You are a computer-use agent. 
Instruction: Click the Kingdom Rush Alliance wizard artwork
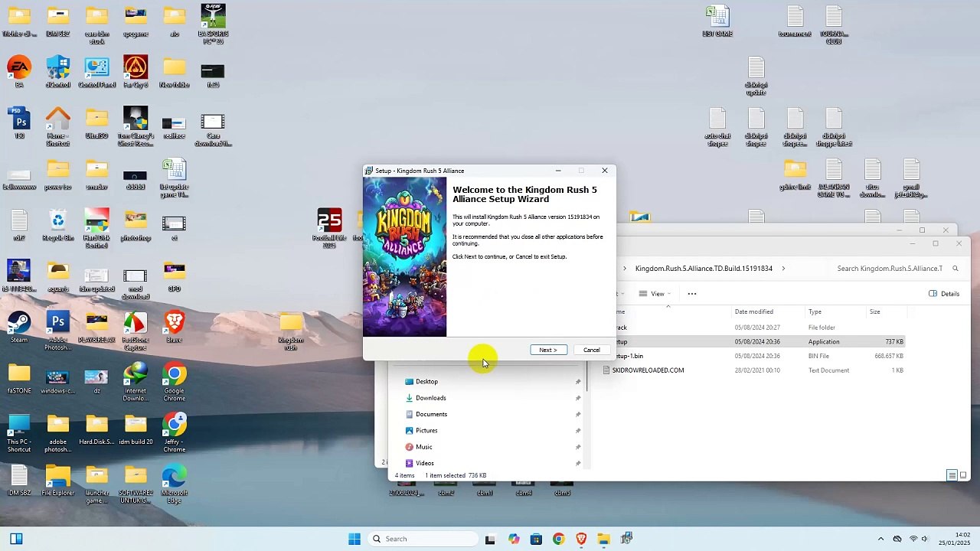404,257
